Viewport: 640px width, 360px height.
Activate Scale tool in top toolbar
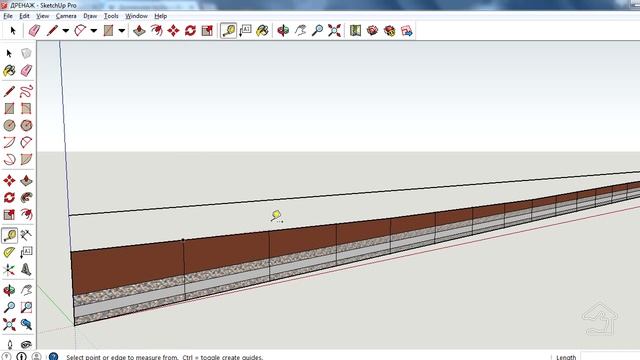207,31
